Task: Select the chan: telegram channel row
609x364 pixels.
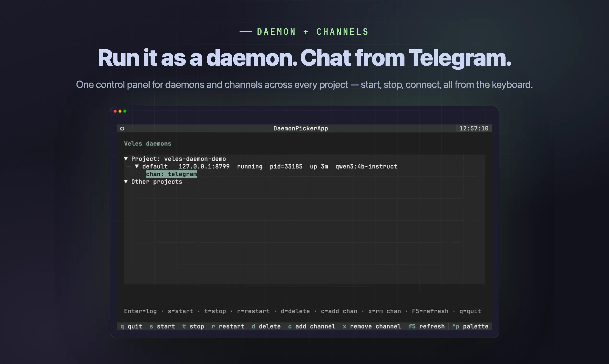Action: pos(171,174)
